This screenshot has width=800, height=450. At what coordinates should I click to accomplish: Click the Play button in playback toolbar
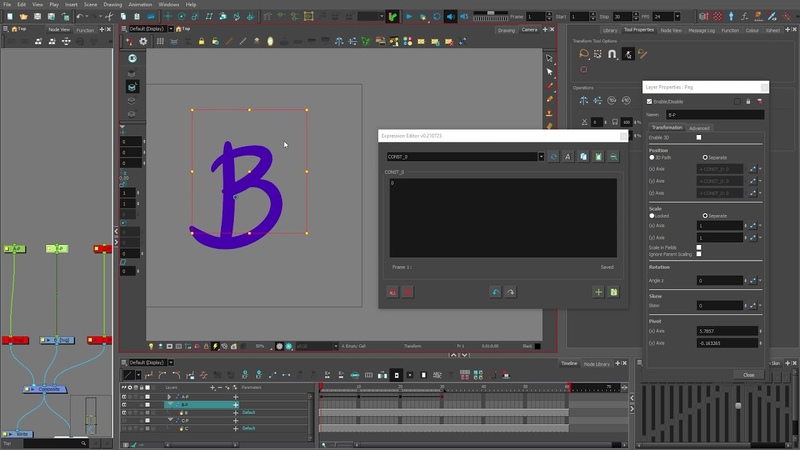click(x=409, y=16)
